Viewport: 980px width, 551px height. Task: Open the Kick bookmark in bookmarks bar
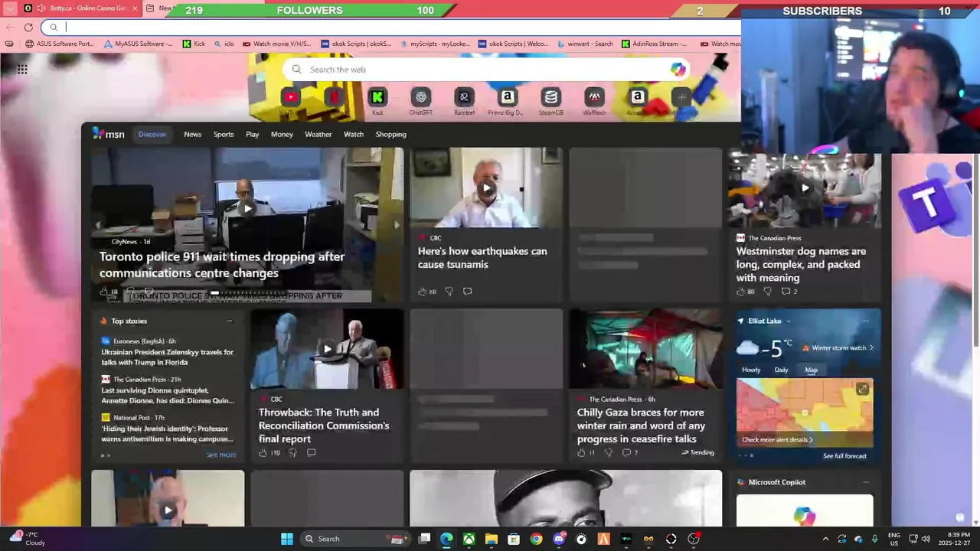(194, 44)
